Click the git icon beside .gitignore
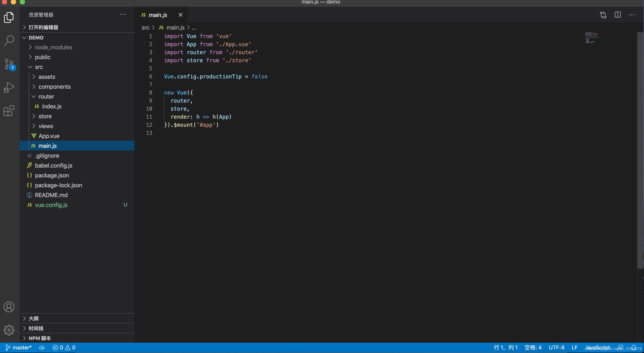This screenshot has height=353, width=644. (x=30, y=155)
